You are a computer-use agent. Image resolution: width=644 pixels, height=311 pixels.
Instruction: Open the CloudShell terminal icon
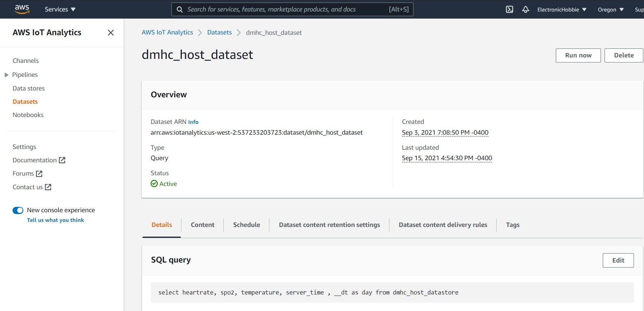(x=510, y=9)
